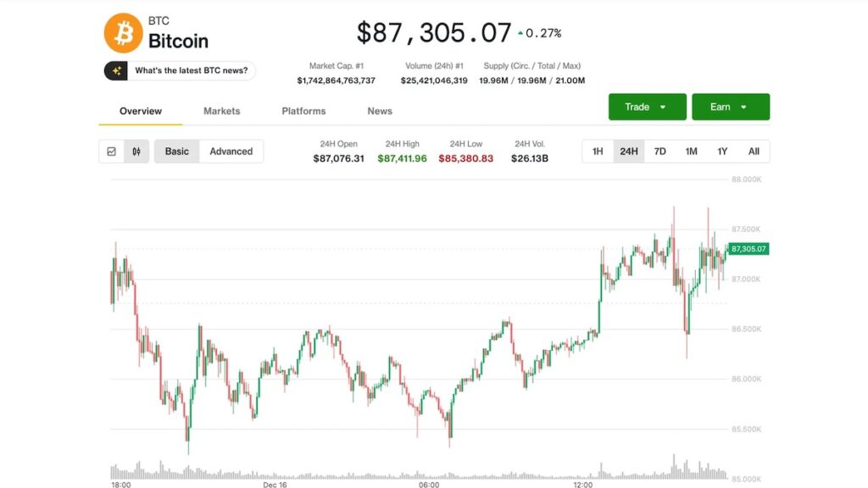Expand the Earn dropdown
This screenshot has width=868, height=488.
tap(730, 107)
